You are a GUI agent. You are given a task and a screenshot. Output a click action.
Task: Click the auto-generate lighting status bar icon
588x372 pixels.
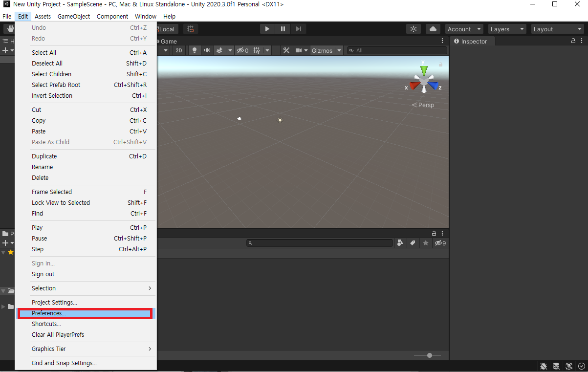click(569, 366)
